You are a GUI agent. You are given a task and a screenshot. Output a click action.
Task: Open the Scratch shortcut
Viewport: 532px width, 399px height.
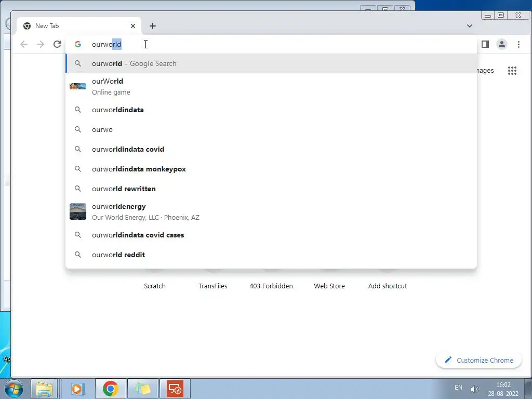[155, 286]
